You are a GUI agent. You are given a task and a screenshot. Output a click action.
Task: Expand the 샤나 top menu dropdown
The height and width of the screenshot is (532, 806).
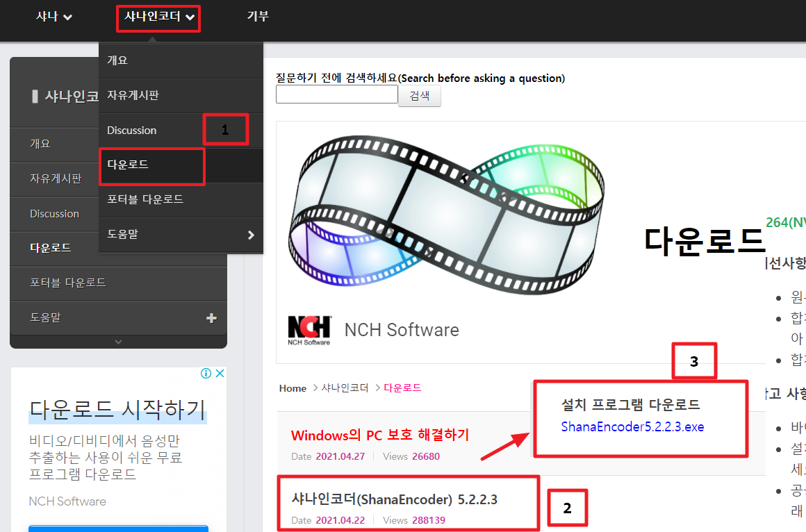pyautogui.click(x=54, y=17)
